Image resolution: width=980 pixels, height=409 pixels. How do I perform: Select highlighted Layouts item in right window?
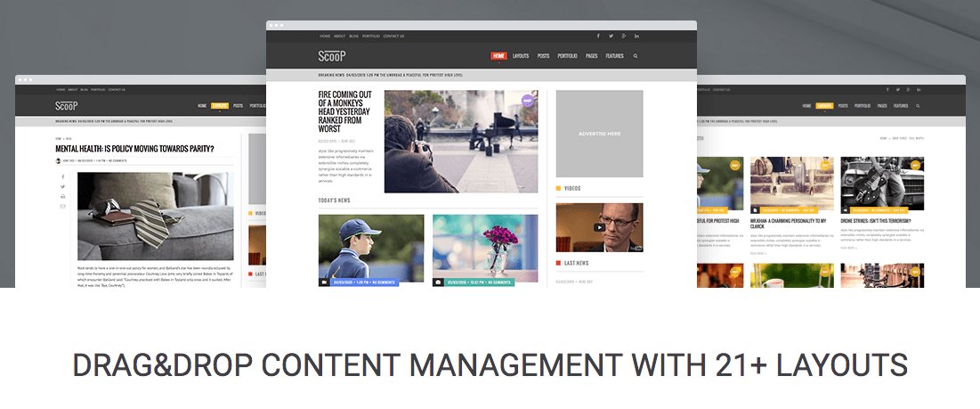tap(824, 106)
